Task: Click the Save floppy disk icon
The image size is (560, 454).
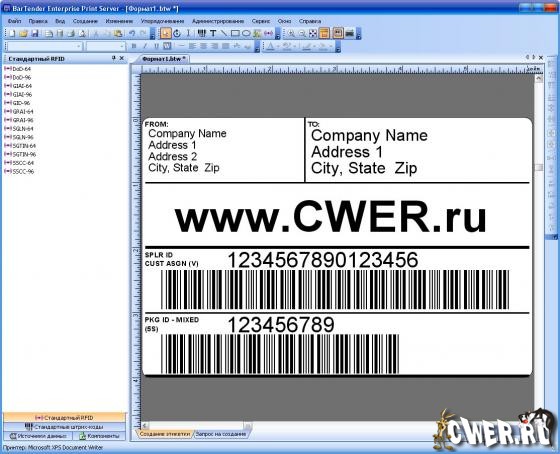Action: [x=35, y=34]
